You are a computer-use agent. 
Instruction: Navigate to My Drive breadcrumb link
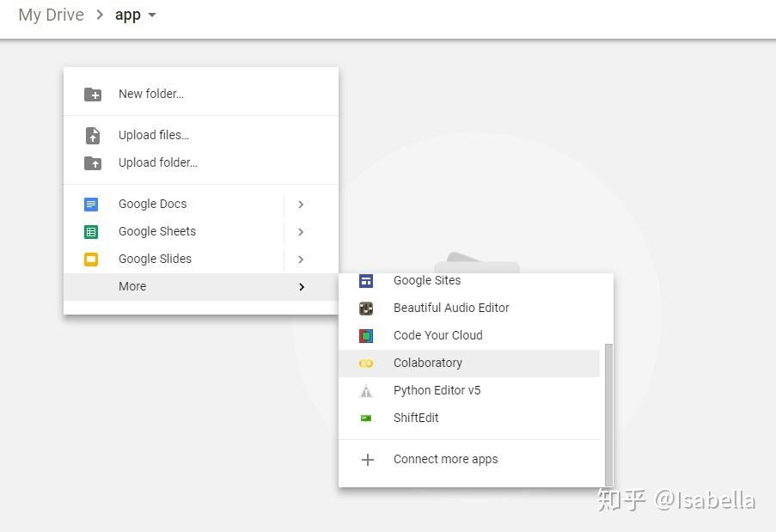coord(51,15)
